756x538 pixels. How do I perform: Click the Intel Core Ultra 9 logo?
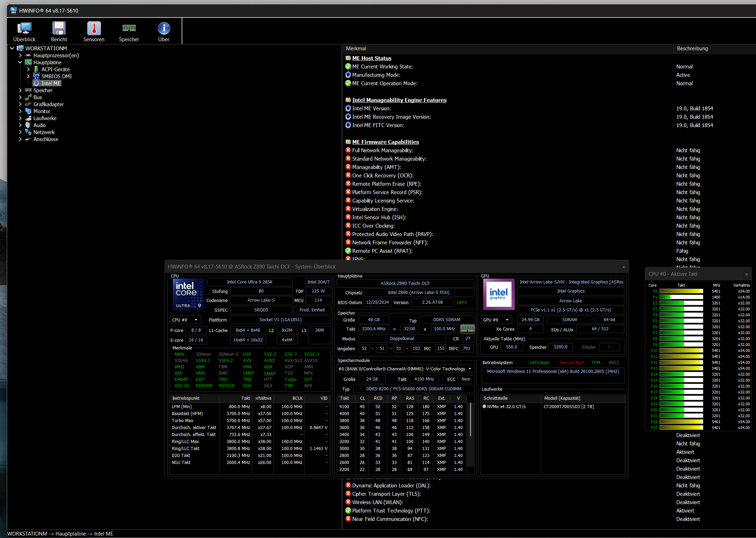point(189,294)
